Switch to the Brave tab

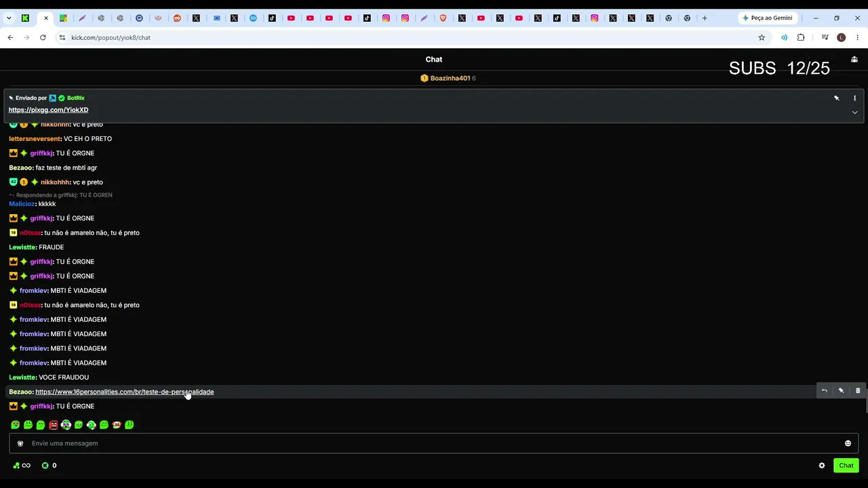(x=443, y=18)
